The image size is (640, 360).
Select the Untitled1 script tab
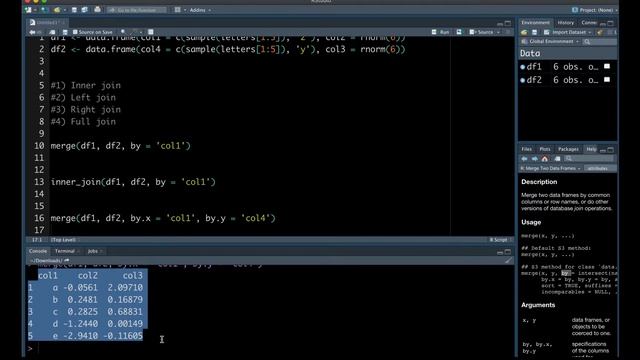click(x=47, y=22)
